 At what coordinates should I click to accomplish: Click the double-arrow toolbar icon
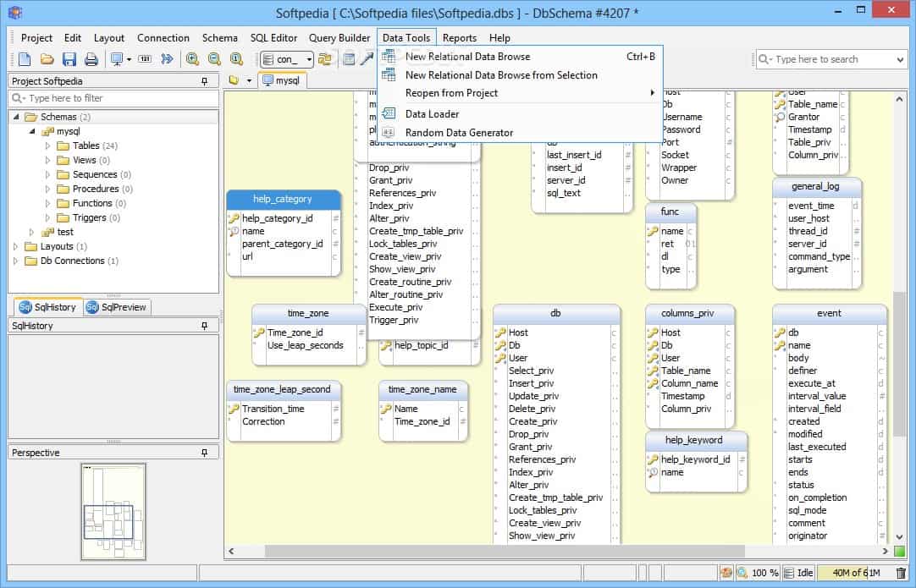[x=167, y=59]
